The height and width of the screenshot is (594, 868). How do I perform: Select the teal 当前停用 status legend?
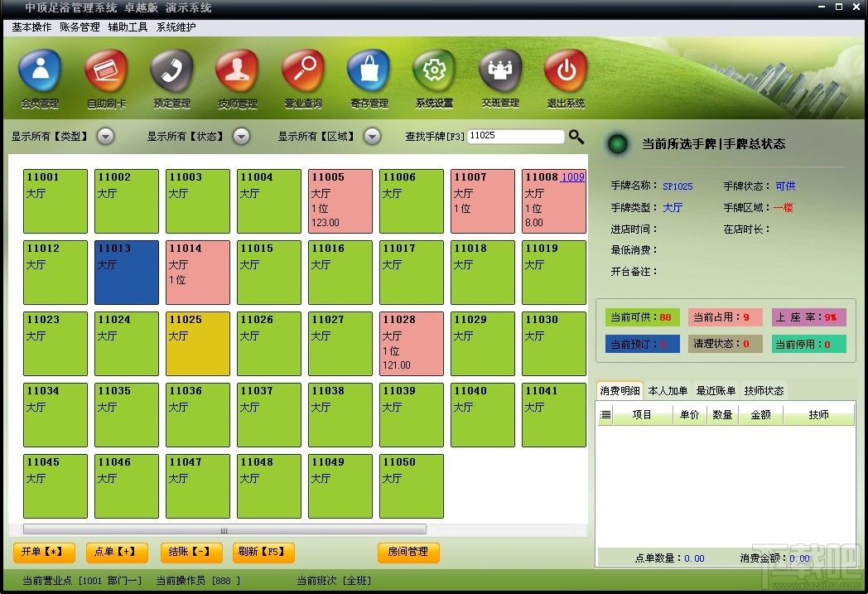coord(808,344)
